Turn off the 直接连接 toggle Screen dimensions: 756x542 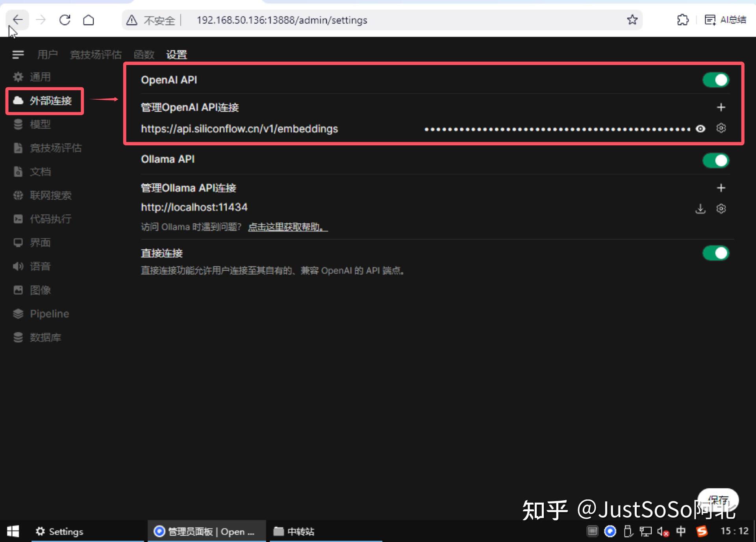[715, 253]
